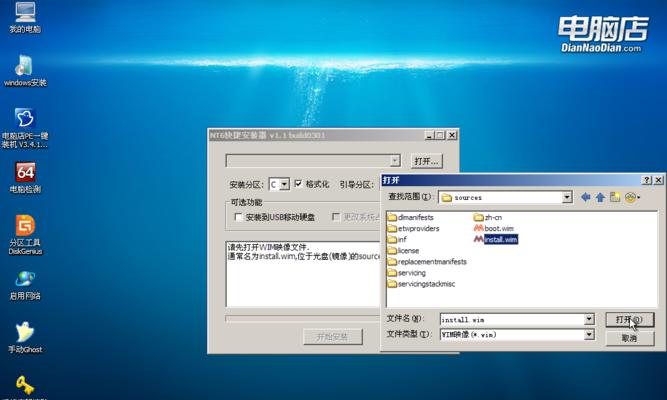Expand the 文件名 dropdown arrow
Image resolution: width=667 pixels, height=400 pixels.
pyautogui.click(x=589, y=319)
